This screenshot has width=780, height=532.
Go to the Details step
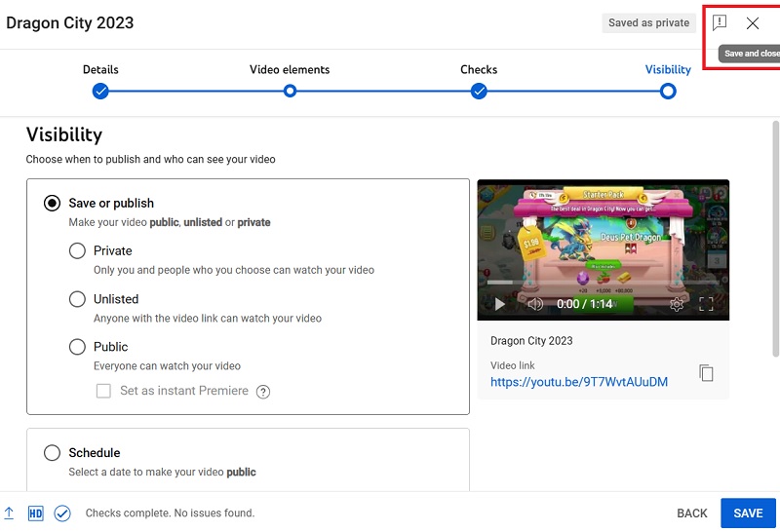[x=100, y=69]
